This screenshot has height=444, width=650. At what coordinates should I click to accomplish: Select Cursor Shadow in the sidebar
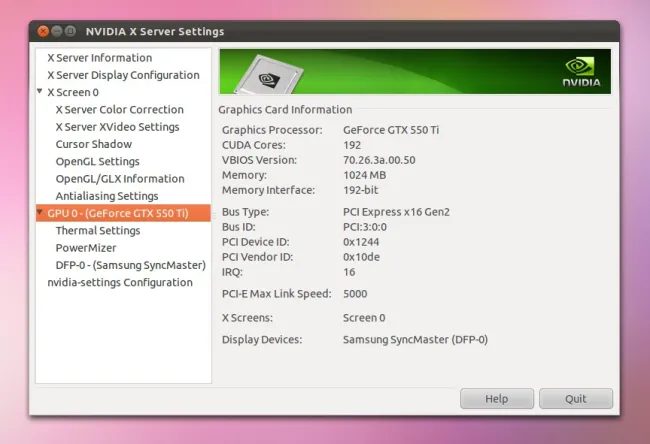93,144
